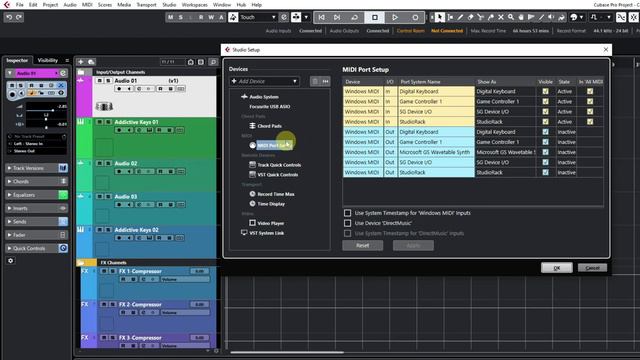Toggle global Solo S button in toolbar

pos(180,17)
